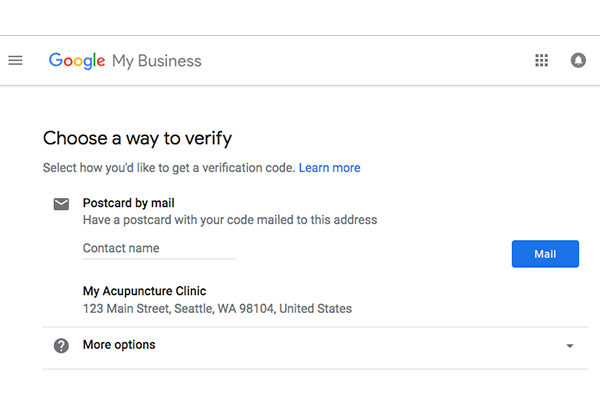600x400 pixels.
Task: Click the underline below Contact name
Action: click(158, 259)
